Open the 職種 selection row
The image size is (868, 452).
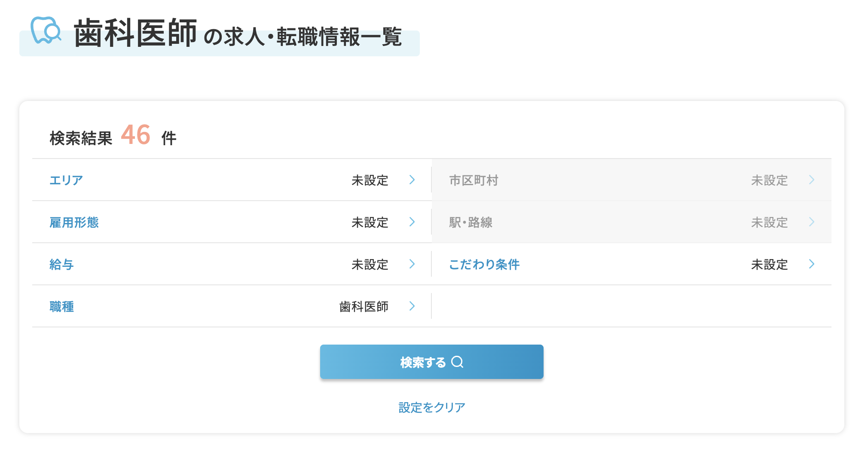click(232, 306)
